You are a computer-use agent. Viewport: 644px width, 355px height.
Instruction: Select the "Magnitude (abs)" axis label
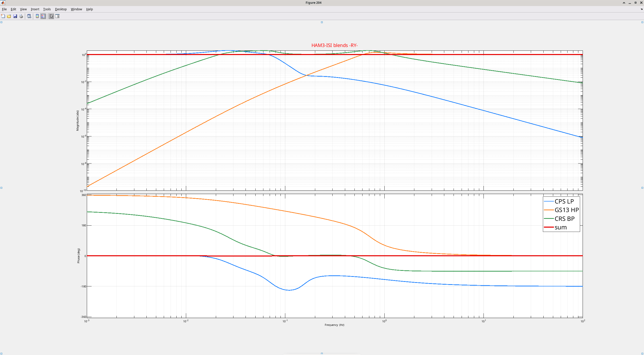(77, 121)
